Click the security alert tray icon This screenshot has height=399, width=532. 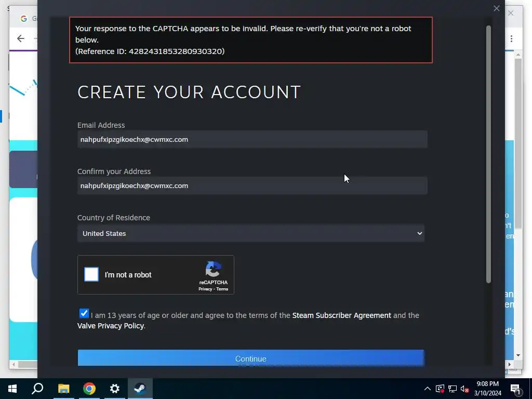(440, 389)
